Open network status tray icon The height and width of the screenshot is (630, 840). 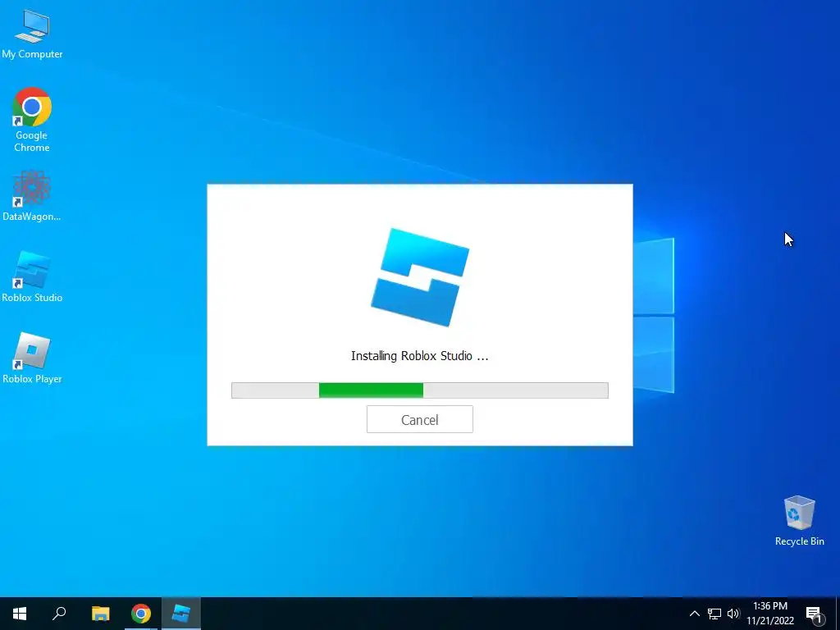(x=714, y=614)
